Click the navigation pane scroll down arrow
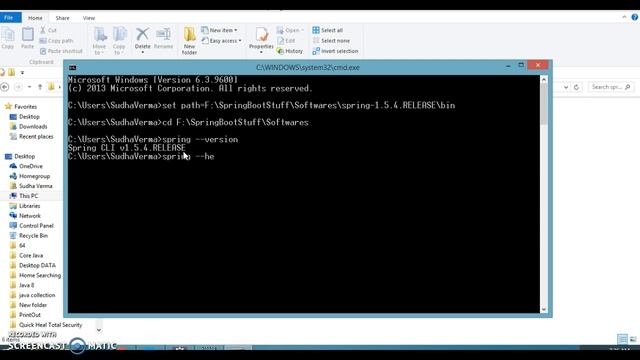Image resolution: width=640 pixels, height=360 pixels. [99, 329]
